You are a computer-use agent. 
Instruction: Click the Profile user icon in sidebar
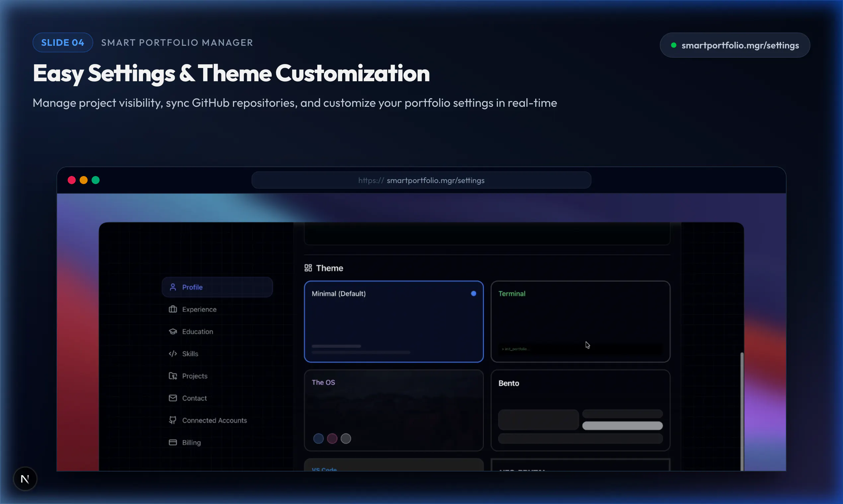click(173, 287)
